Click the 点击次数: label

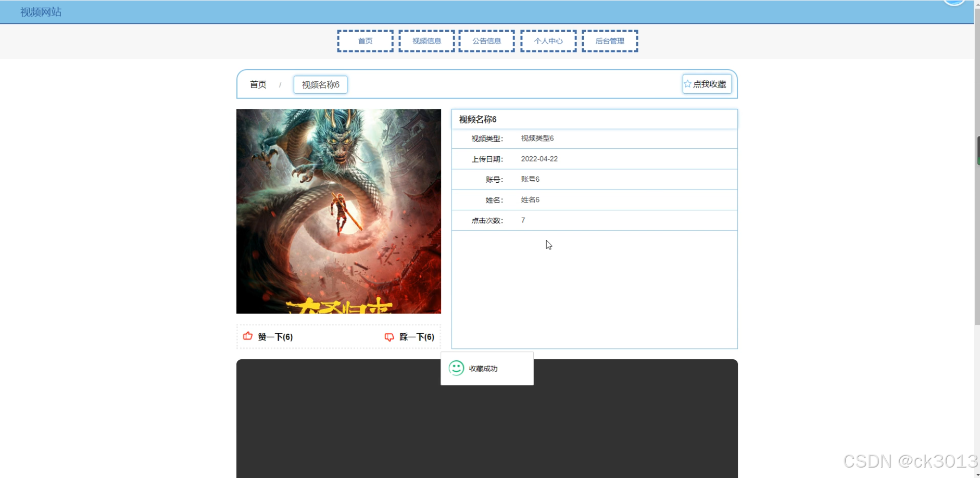pos(487,221)
